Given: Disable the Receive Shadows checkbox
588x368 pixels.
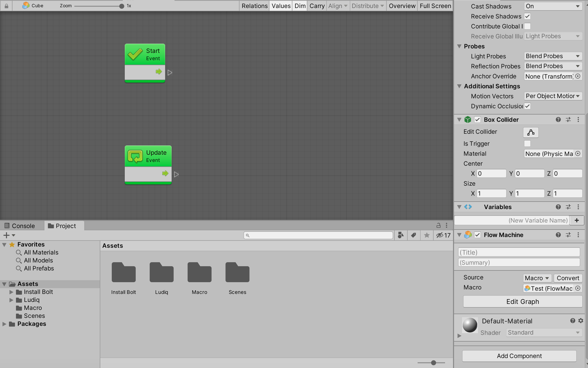Looking at the screenshot, I should (x=528, y=16).
